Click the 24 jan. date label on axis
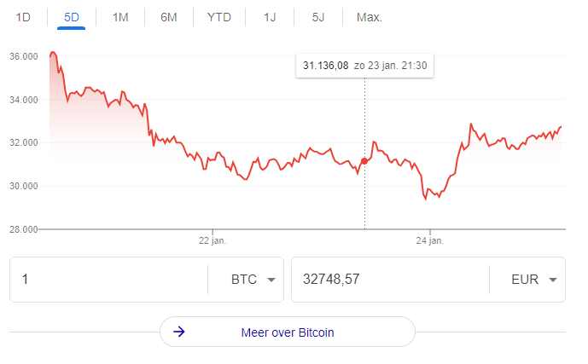 click(x=430, y=241)
